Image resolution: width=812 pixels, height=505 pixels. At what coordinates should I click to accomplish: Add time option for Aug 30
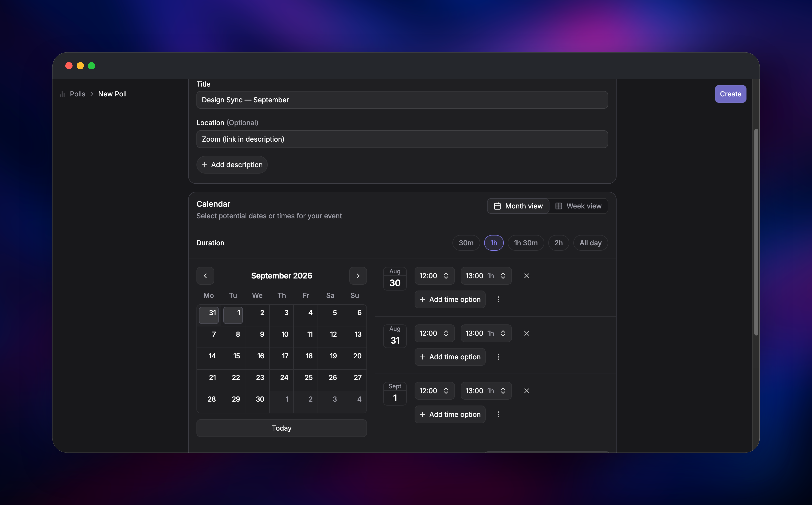point(450,299)
